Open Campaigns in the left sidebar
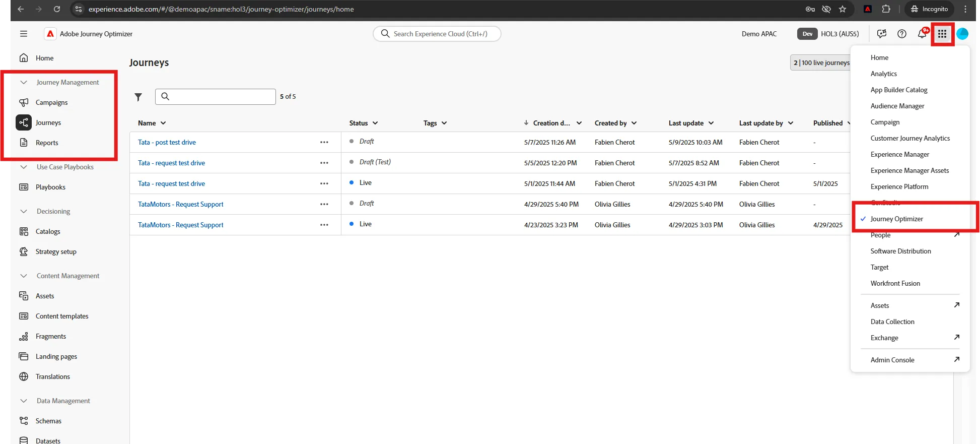980x444 pixels. [51, 102]
